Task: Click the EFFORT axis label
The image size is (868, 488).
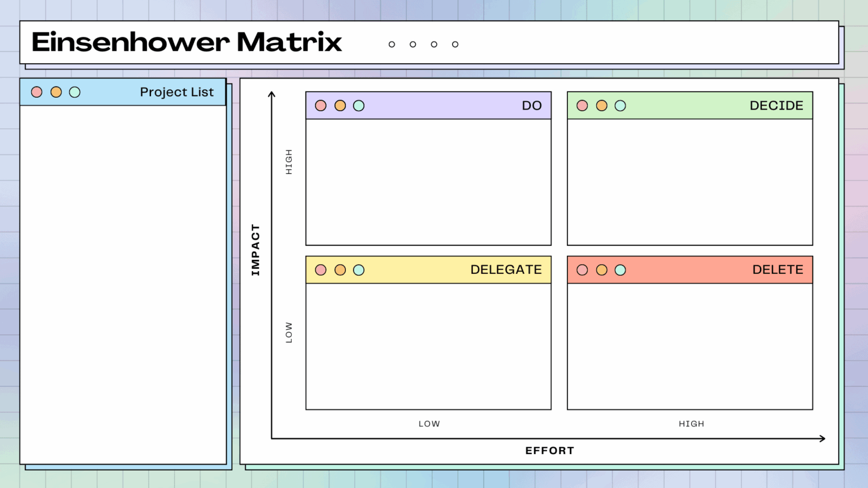Action: (x=550, y=450)
